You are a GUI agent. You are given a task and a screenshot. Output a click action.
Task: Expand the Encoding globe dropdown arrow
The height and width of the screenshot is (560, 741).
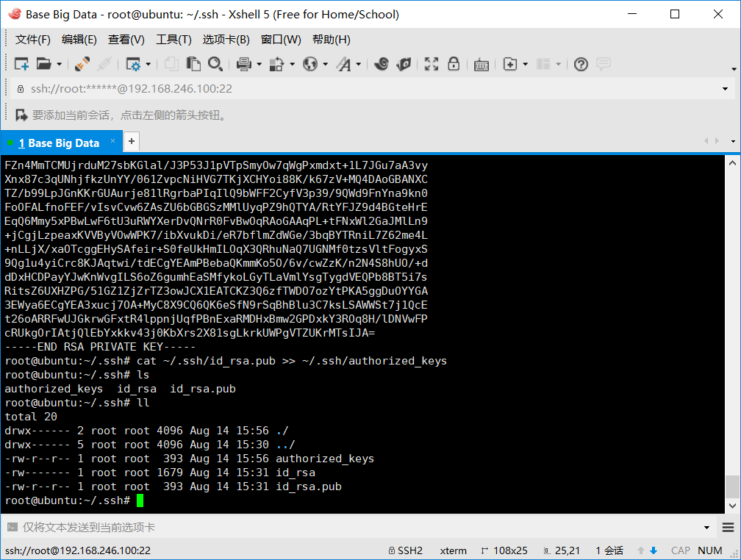coord(325,64)
